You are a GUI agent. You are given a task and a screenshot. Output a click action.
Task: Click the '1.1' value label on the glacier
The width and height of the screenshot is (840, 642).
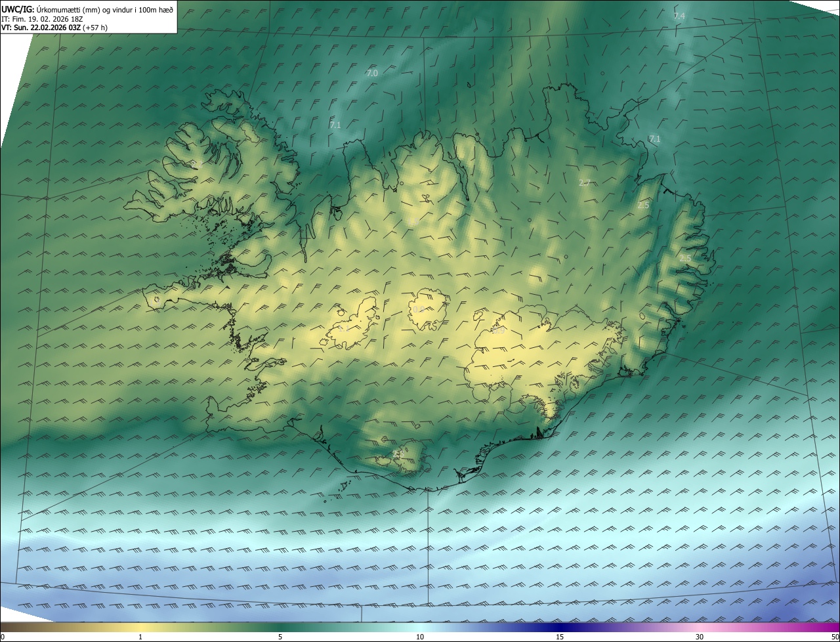(x=343, y=328)
